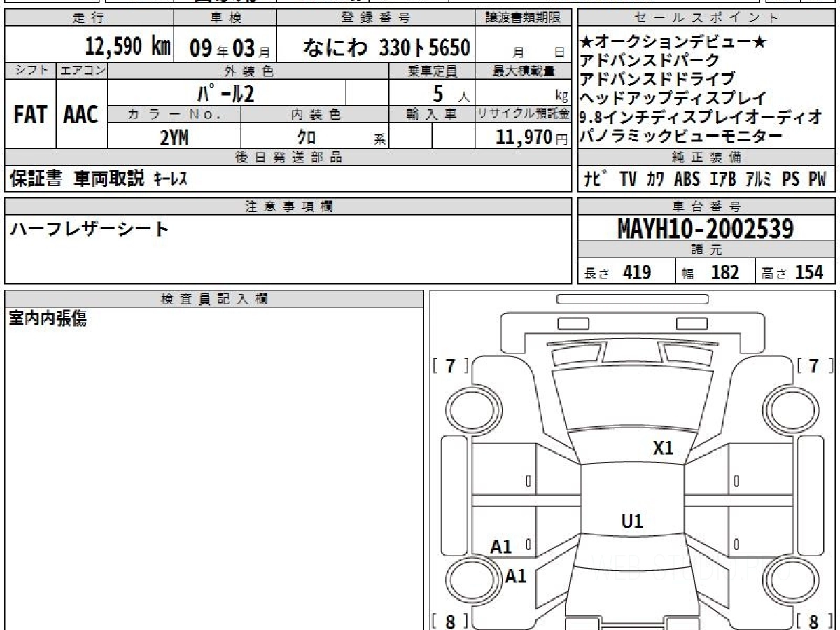Select the FAT shift value
The width and height of the screenshot is (840, 630).
pos(29,115)
